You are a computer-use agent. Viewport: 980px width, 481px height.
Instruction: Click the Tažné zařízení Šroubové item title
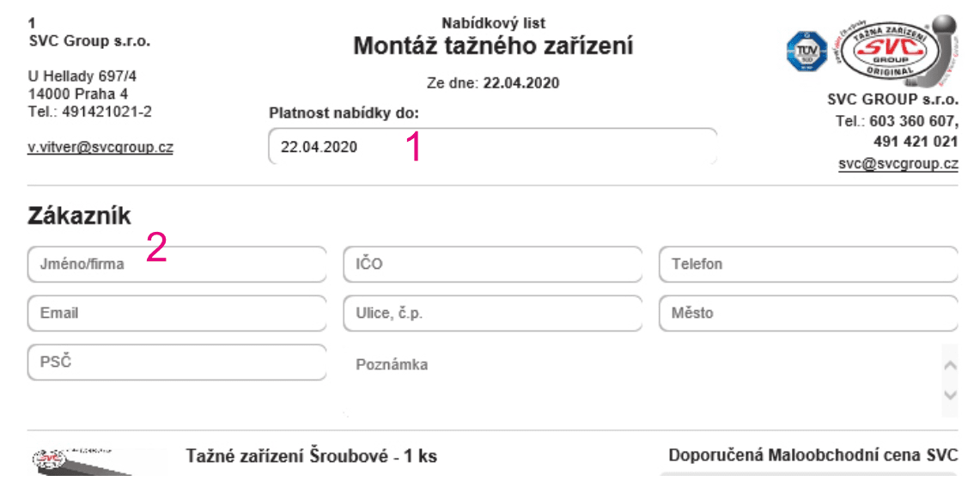(312, 457)
